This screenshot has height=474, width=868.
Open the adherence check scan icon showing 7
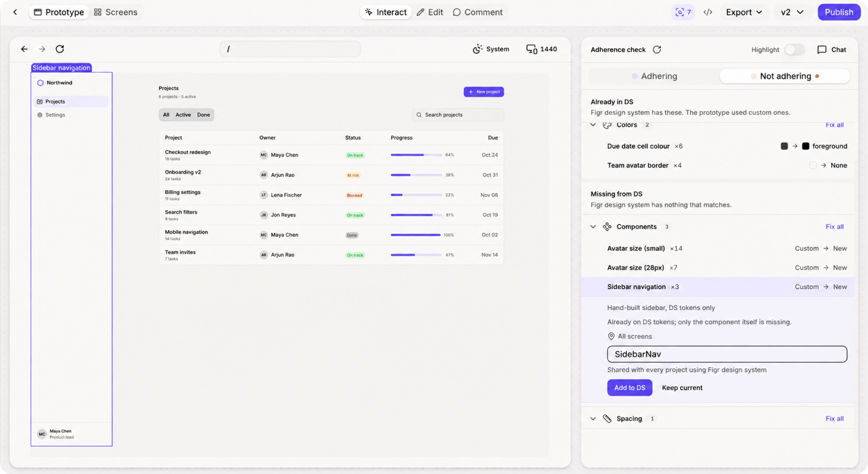coord(683,12)
